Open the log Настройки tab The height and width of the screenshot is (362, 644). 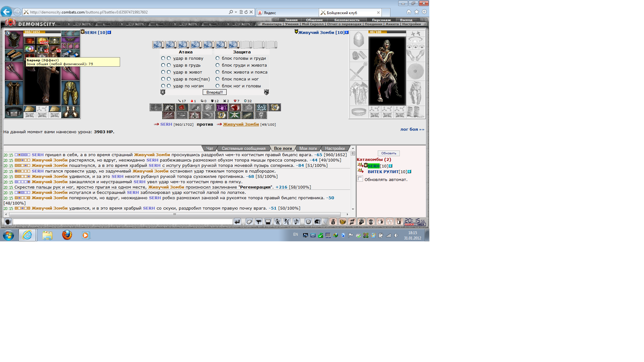point(335,148)
